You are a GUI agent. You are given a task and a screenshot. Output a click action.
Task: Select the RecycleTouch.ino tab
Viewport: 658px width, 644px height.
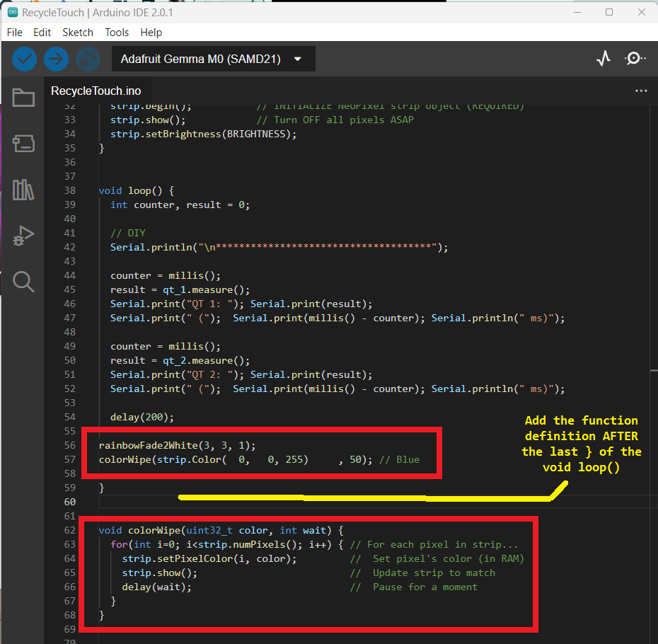coord(96,91)
